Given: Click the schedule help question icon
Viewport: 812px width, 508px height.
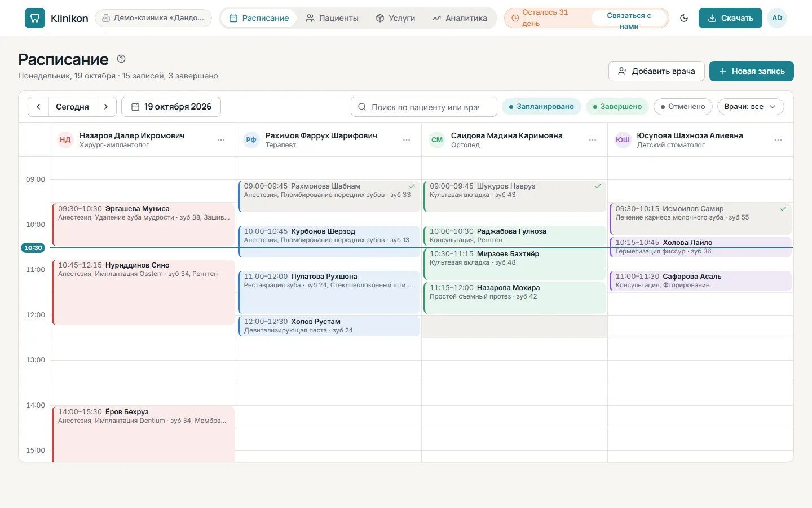Looking at the screenshot, I should point(121,59).
